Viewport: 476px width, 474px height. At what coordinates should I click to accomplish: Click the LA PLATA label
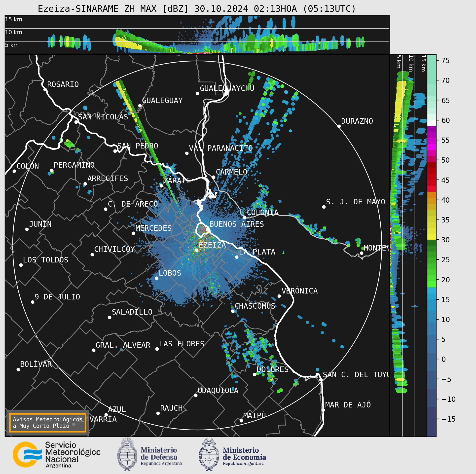tap(257, 252)
